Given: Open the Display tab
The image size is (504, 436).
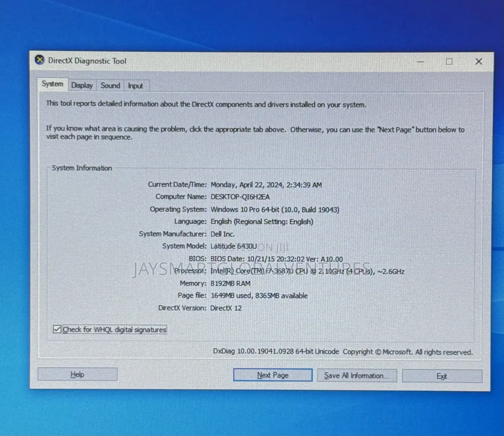Looking at the screenshot, I should (82, 85).
